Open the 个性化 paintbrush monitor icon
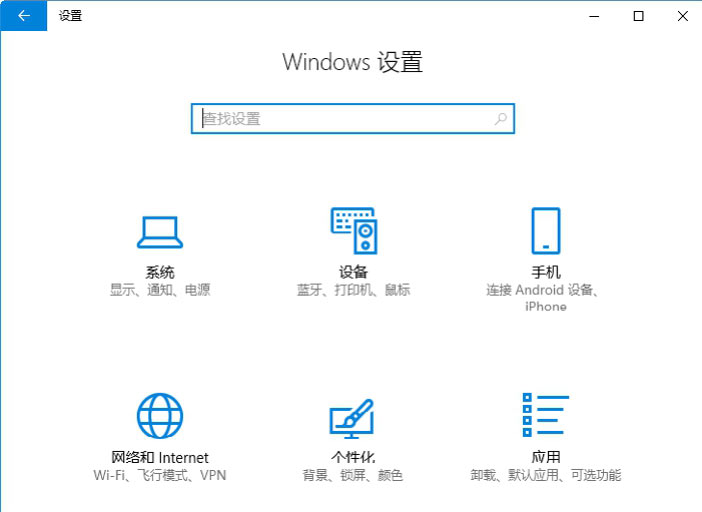Screen dimensions: 702x512 click(x=352, y=418)
